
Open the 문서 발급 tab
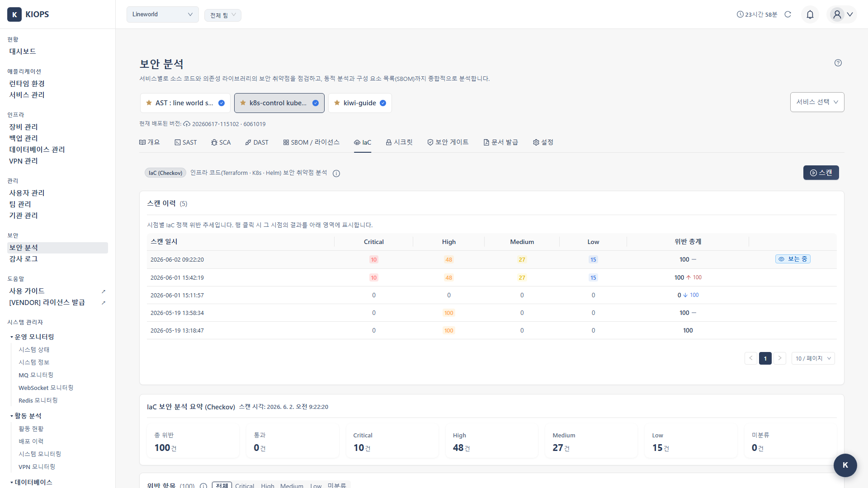click(501, 142)
